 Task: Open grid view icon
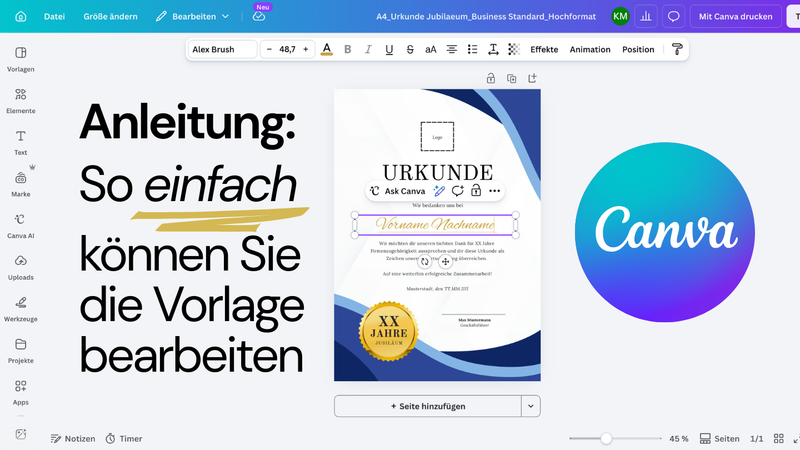pos(779,439)
